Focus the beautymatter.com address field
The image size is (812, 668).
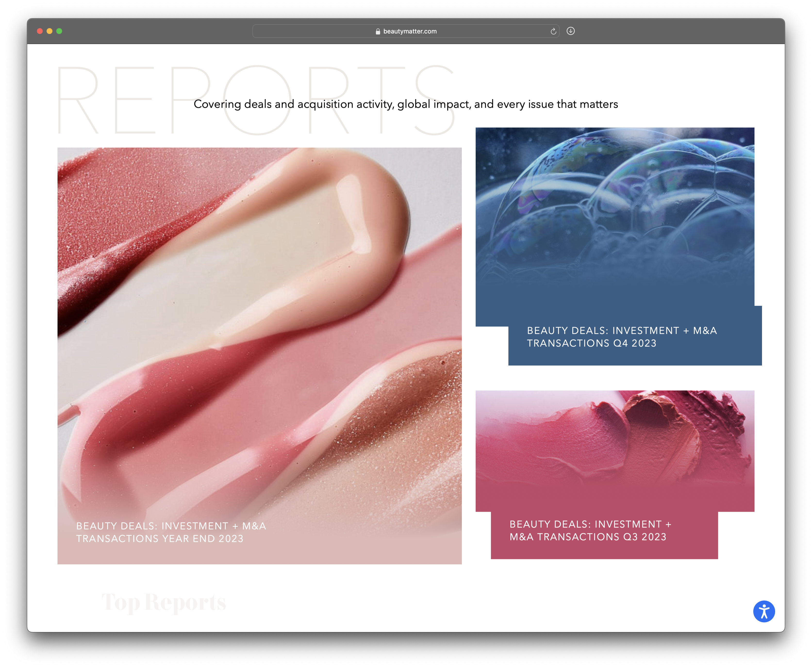pos(406,31)
